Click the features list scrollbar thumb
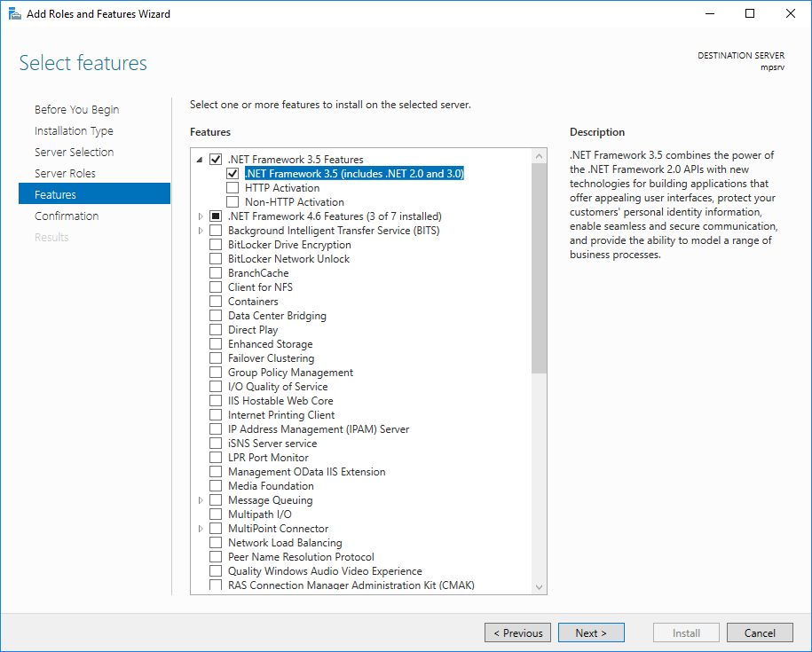 click(539, 268)
